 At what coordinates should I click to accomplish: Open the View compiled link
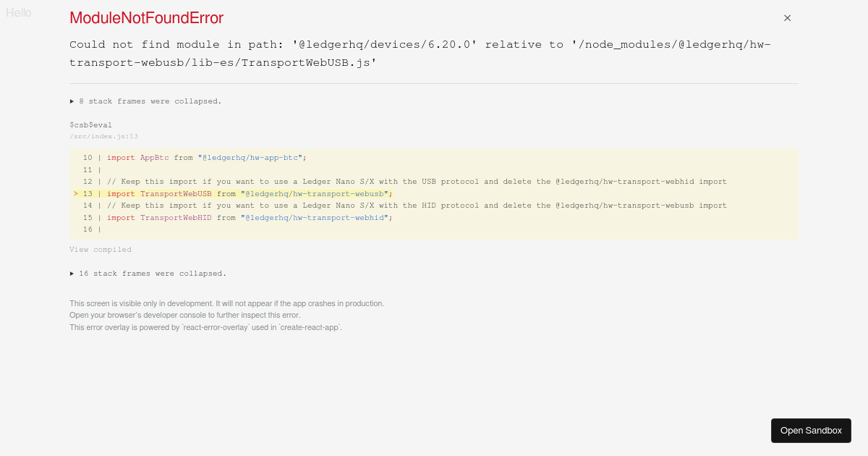tap(100, 249)
